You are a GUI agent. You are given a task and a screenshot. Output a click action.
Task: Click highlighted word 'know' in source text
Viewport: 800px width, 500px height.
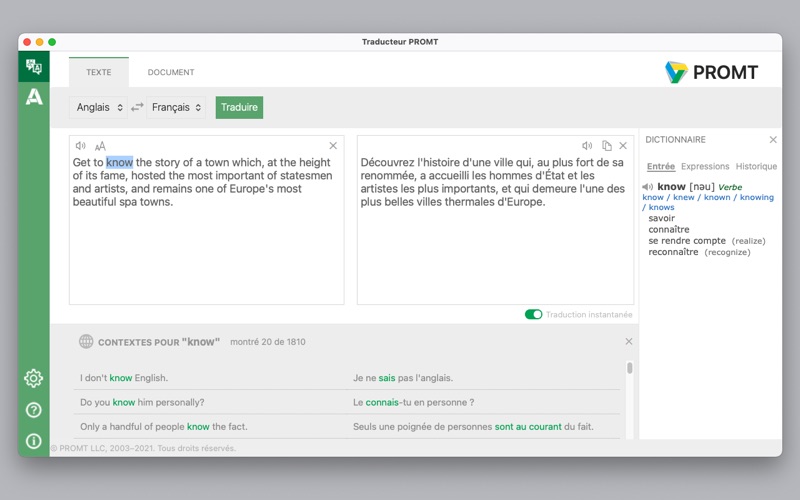point(119,162)
